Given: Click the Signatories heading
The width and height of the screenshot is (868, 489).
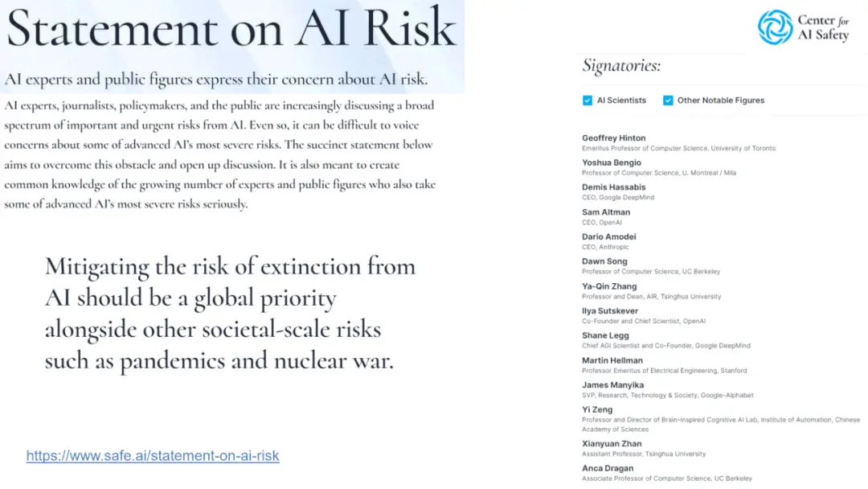Looking at the screenshot, I should coord(621,66).
